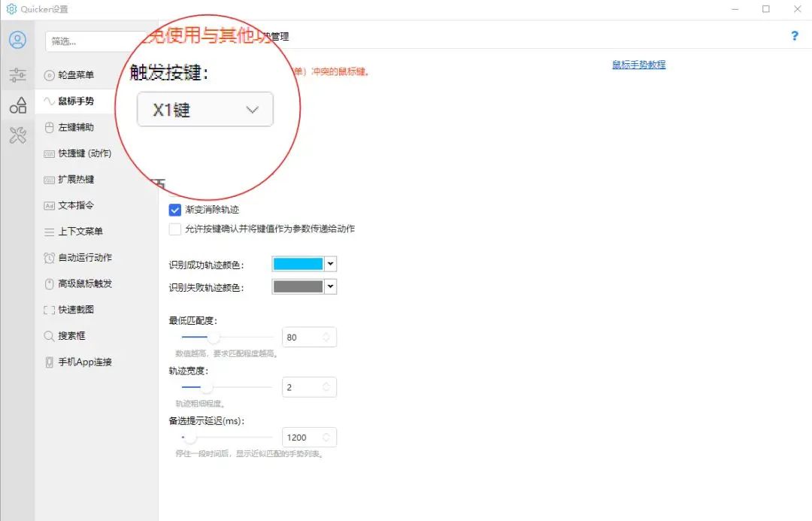Expand the 识别成功轨迹颜色 dropdown arrow
812x521 pixels.
[330, 264]
